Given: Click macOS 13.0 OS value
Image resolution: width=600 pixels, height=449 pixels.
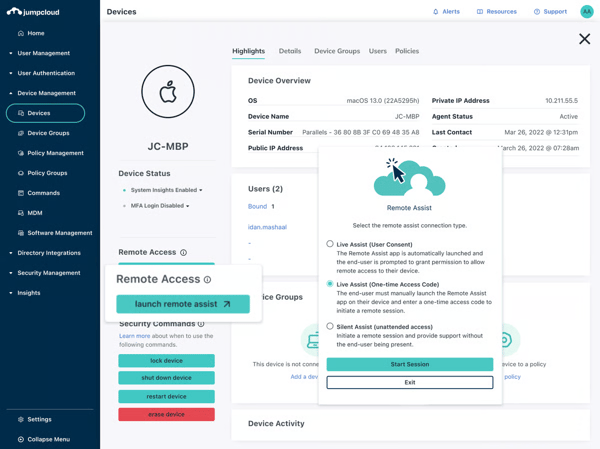Looking at the screenshot, I should click(383, 101).
